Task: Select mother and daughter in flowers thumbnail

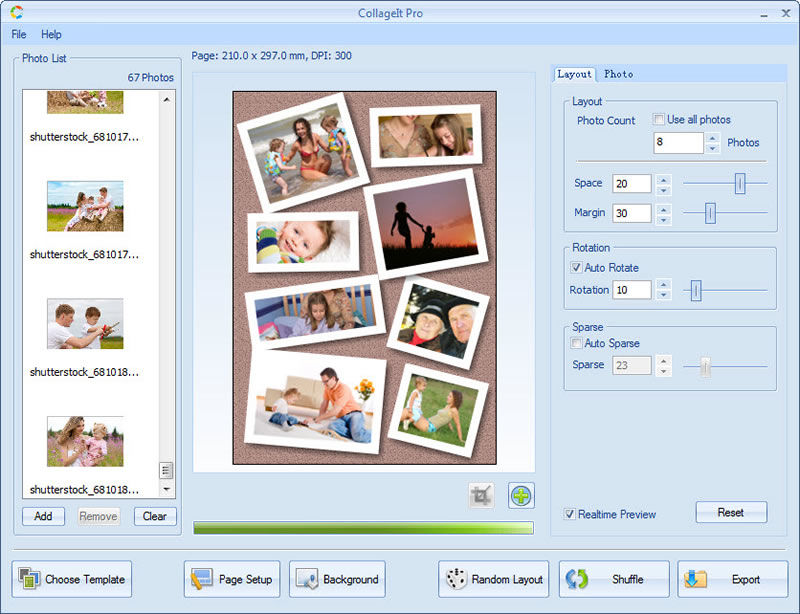Action: point(85,441)
